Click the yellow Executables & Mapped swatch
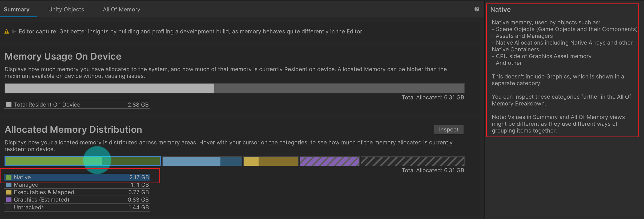 pyautogui.click(x=9, y=192)
